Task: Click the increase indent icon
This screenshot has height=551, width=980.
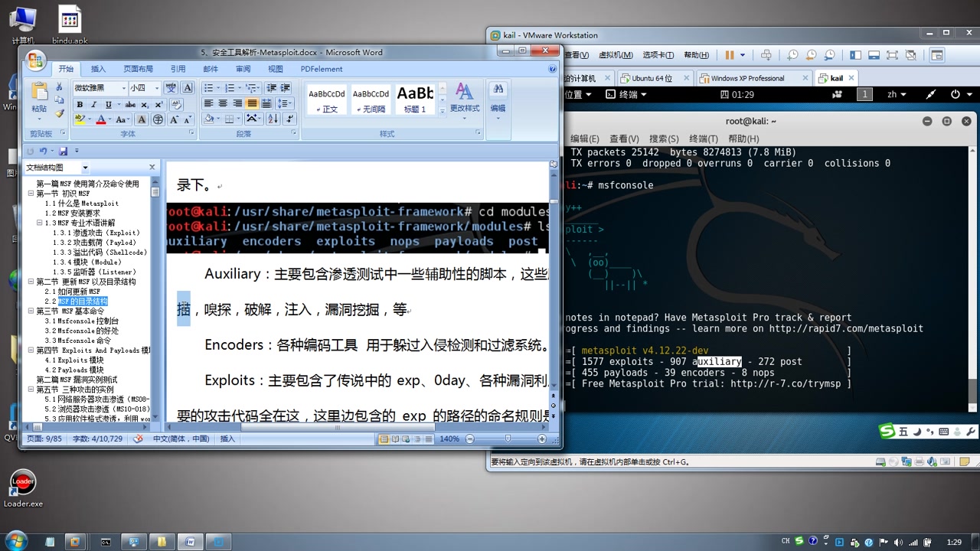Action: tap(285, 88)
